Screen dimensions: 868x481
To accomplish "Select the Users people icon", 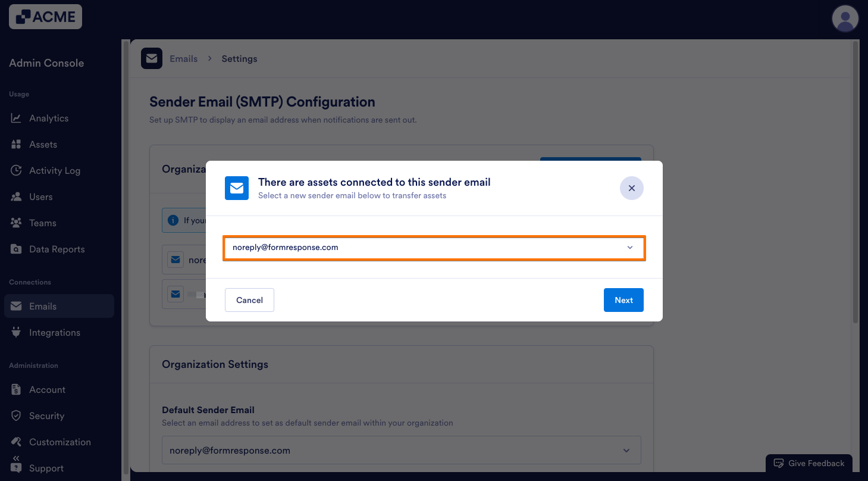I will click(17, 196).
